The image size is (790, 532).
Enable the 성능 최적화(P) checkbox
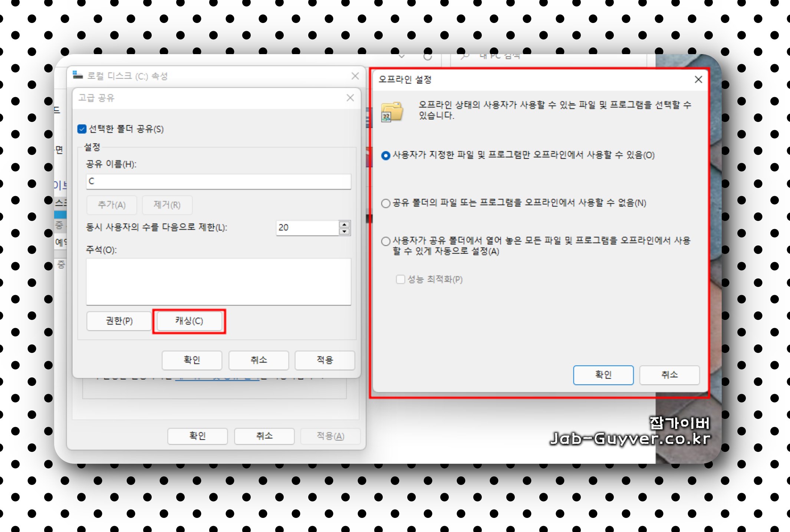pyautogui.click(x=400, y=280)
